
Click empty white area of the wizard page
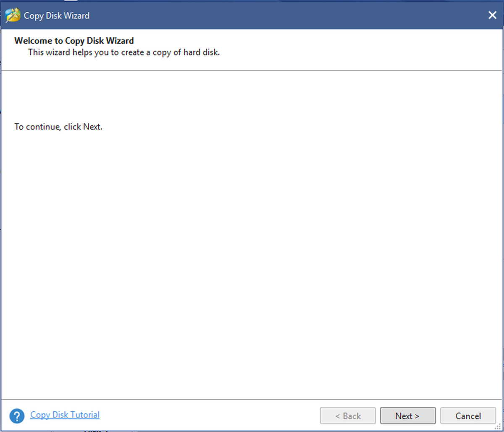pos(252,261)
